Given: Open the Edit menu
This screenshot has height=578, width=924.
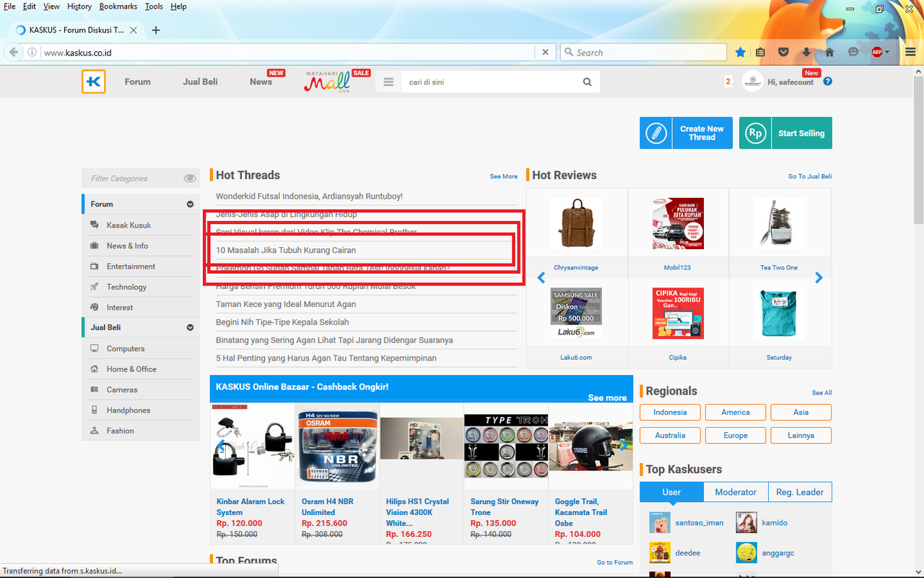Looking at the screenshot, I should coord(29,7).
